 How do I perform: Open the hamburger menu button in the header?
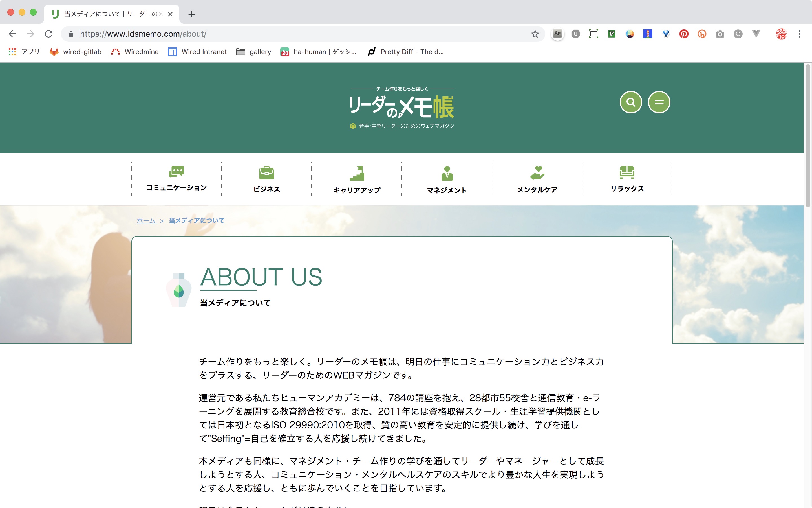[x=659, y=102]
